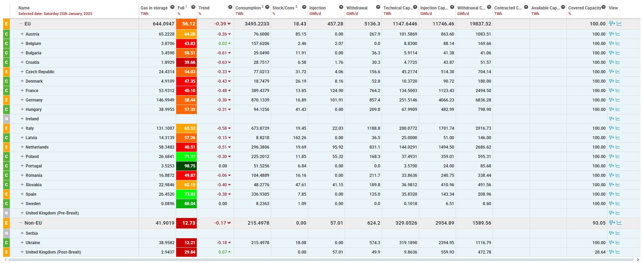Show the Injection column help icon
644x263 pixels.
341,7
